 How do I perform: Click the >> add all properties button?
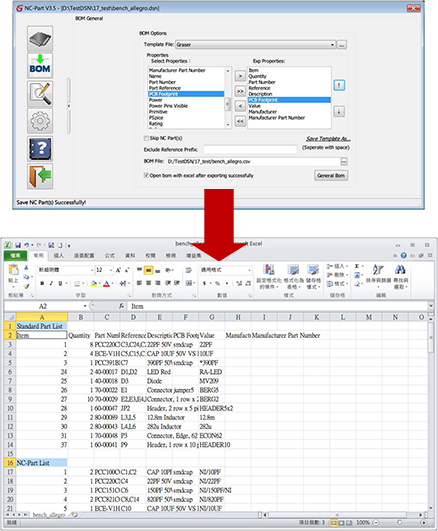point(240,91)
